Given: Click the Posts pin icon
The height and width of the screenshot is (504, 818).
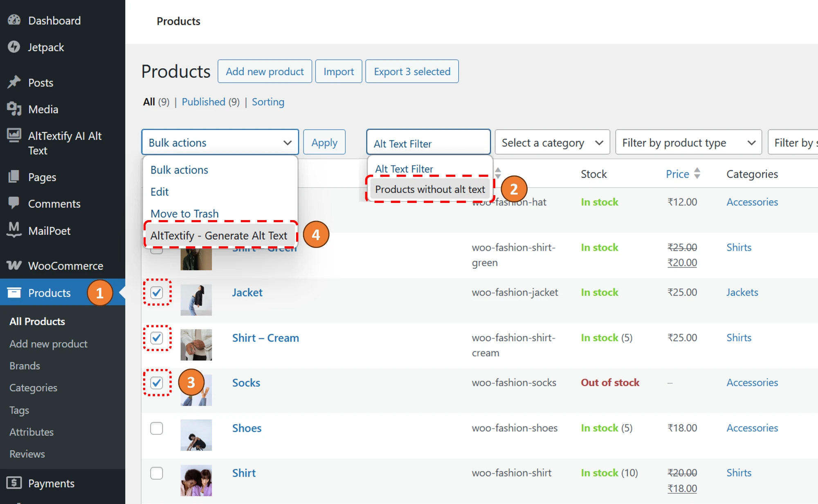Looking at the screenshot, I should click(x=15, y=82).
